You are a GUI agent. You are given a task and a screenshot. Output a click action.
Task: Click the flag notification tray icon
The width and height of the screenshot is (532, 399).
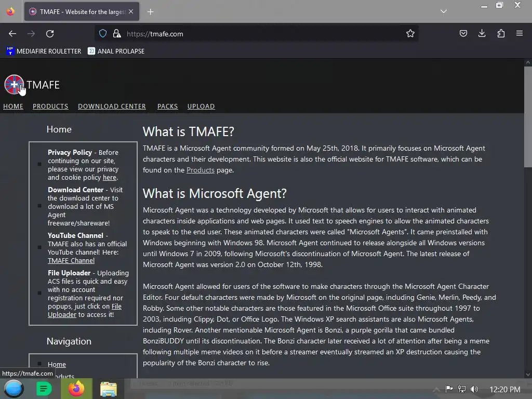click(x=449, y=389)
